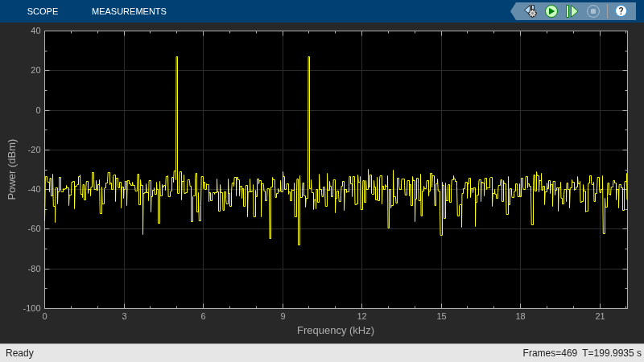The height and width of the screenshot is (362, 644).
Task: Click the spectral peak near 5 kHz
Action: pyautogui.click(x=176, y=57)
